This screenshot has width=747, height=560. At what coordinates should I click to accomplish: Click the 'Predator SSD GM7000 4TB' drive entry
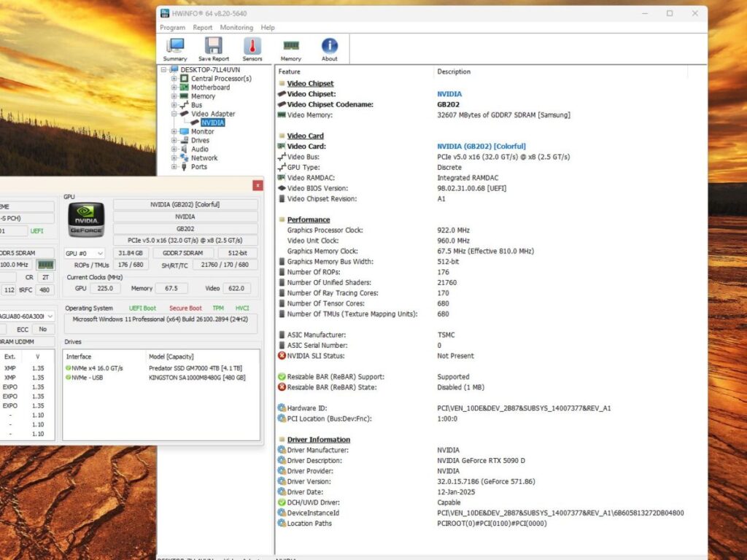(196, 368)
